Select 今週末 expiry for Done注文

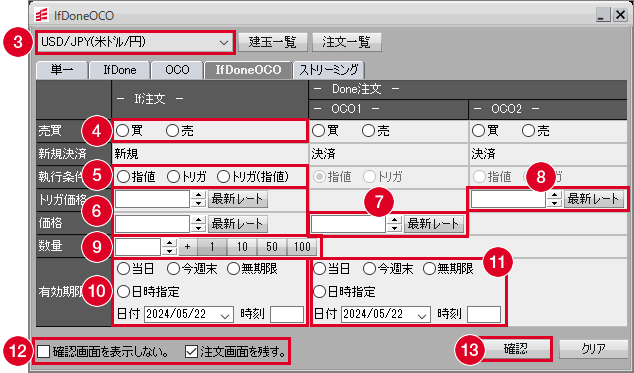369,269
